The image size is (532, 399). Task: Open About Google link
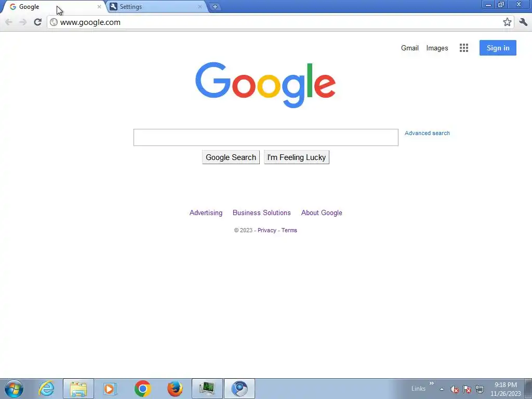[x=322, y=212]
